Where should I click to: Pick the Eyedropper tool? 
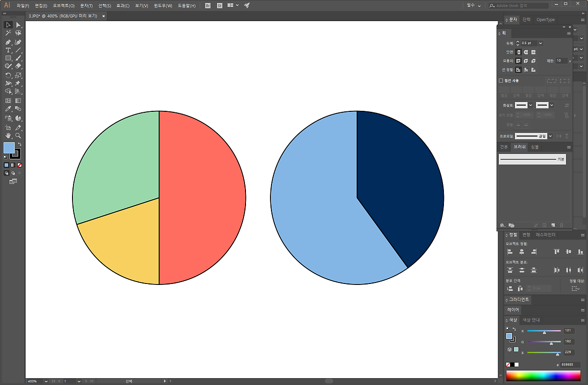pyautogui.click(x=8, y=109)
